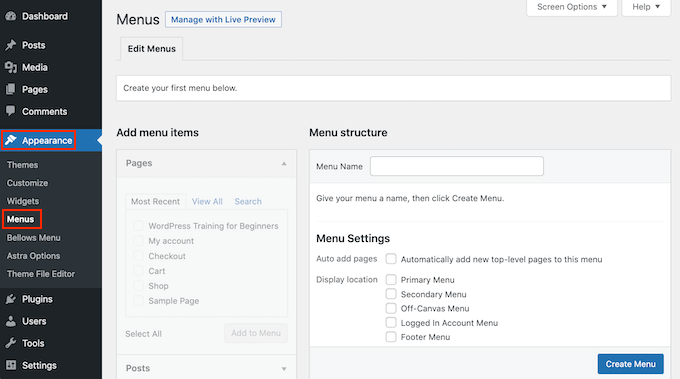Open Themes in Appearance submenu
Screen dimensions: 680x379
coord(22,165)
